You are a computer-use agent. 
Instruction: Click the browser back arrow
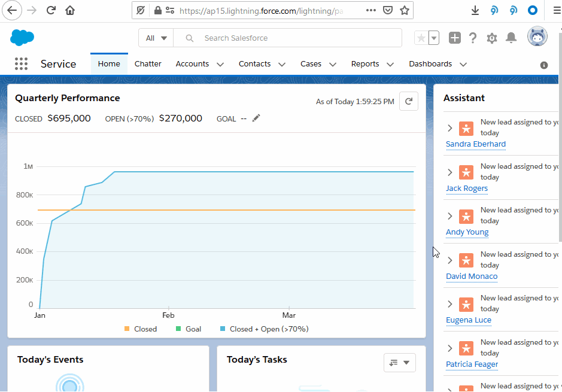(12, 10)
